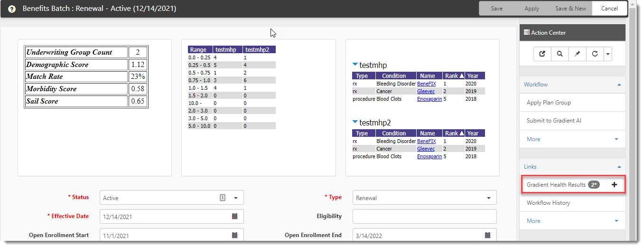Open the Effective Date calendar picker
The height and width of the screenshot is (248, 644).
coord(234,217)
